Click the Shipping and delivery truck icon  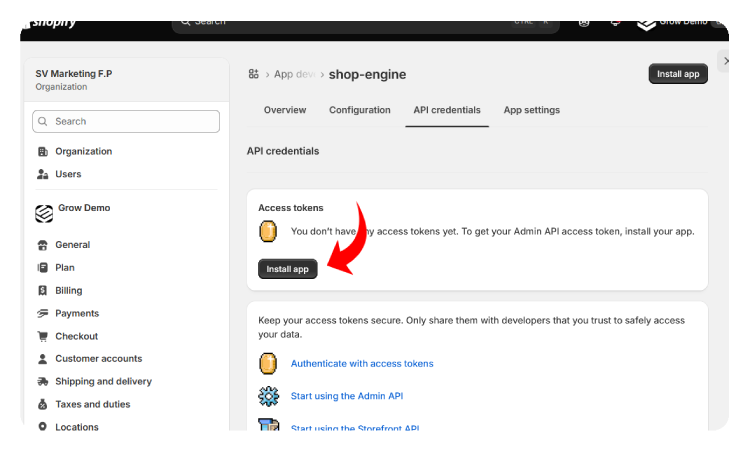coord(43,381)
